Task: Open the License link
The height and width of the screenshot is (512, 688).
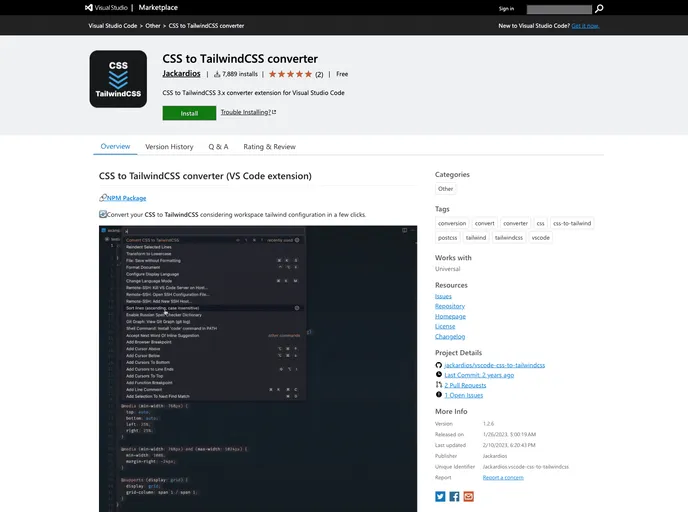Action: 445,326
